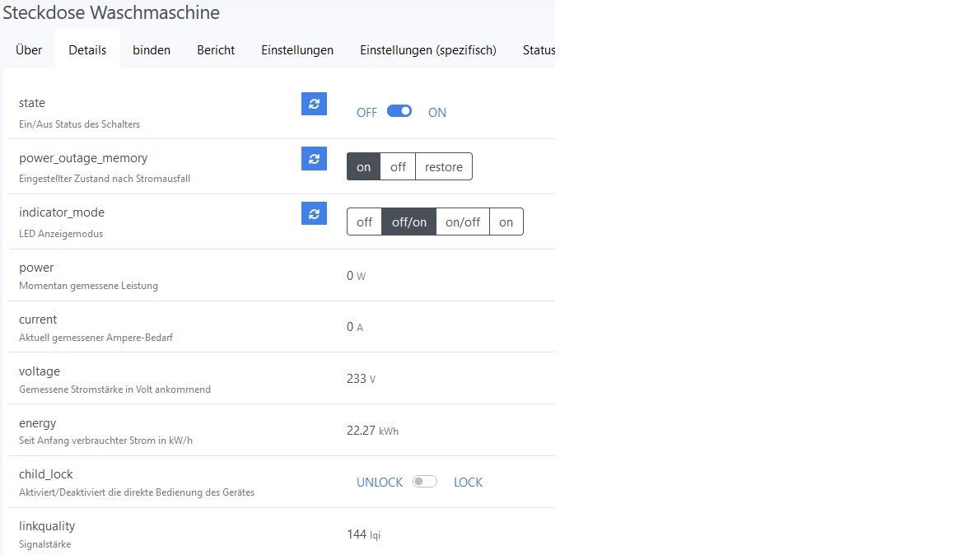Viewport: 980px width, 555px height.
Task: Switch to the binden tab
Action: point(152,49)
